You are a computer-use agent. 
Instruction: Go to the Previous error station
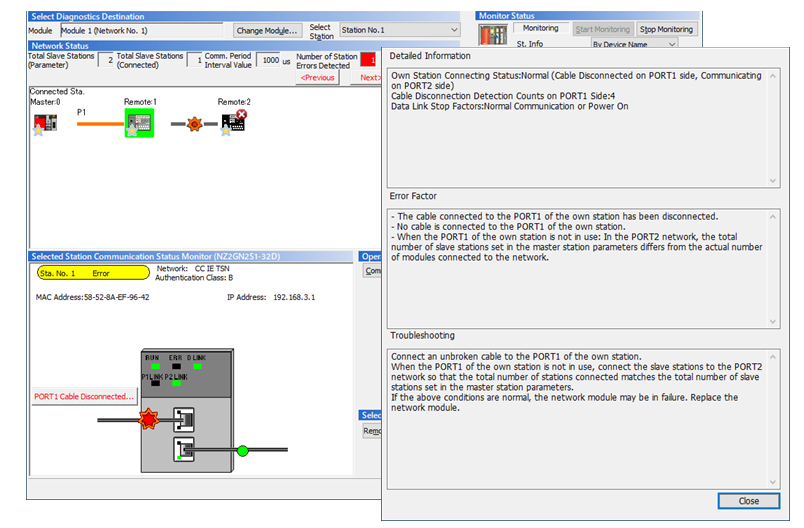pos(317,77)
